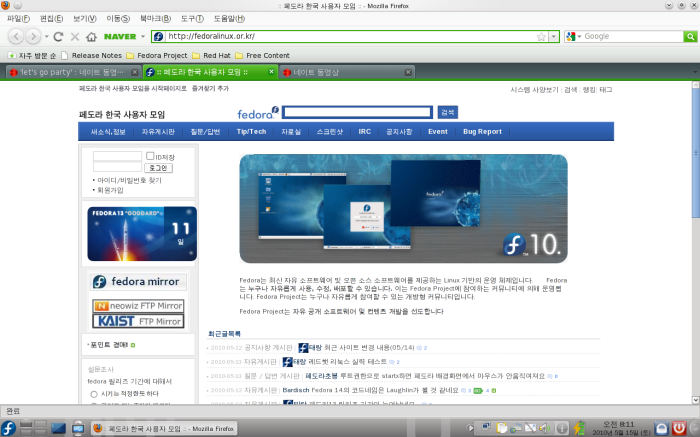
Task: Click the red power logout button
Action: coord(679,429)
